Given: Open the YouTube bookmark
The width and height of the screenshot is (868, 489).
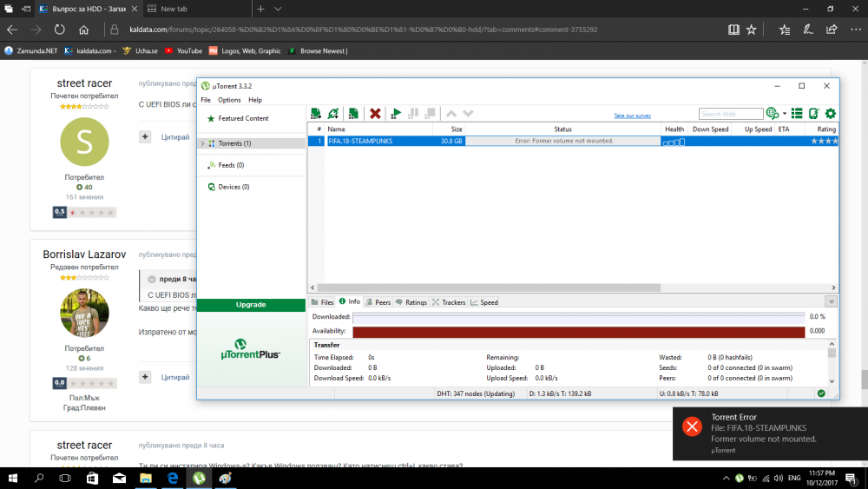Looking at the screenshot, I should pyautogui.click(x=184, y=51).
